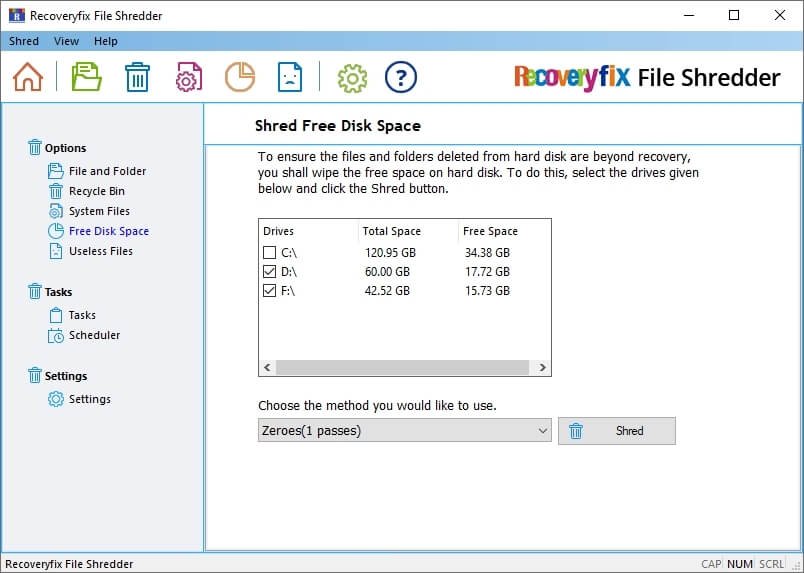Image resolution: width=804 pixels, height=573 pixels.
Task: Open the Shred menu
Action: [x=24, y=41]
